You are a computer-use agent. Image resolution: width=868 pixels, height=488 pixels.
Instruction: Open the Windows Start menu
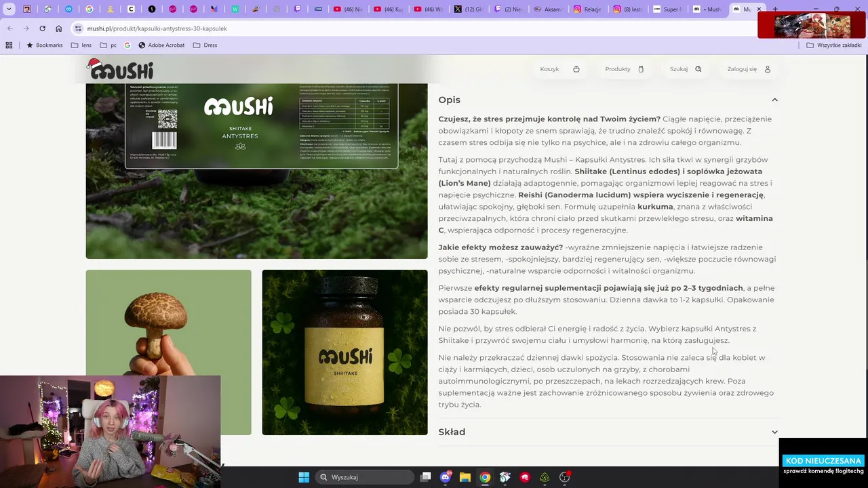[x=304, y=477]
